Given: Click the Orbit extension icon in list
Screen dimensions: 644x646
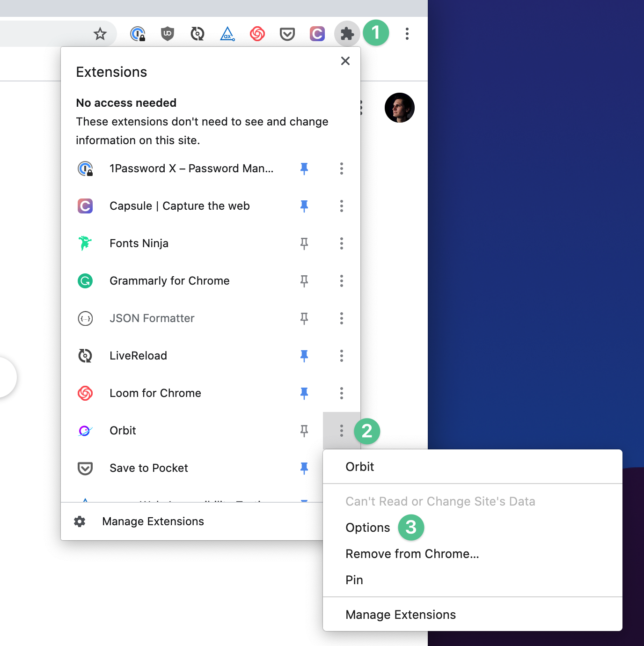Looking at the screenshot, I should [85, 431].
